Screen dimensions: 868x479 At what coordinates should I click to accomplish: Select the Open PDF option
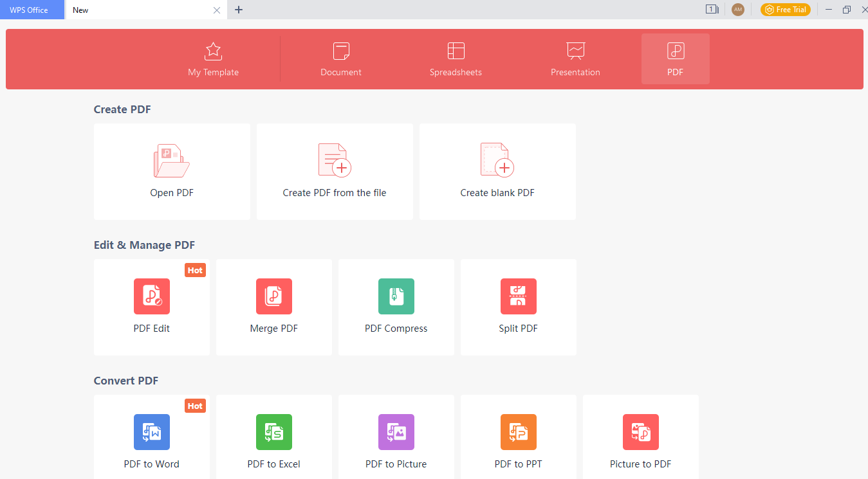coord(171,170)
